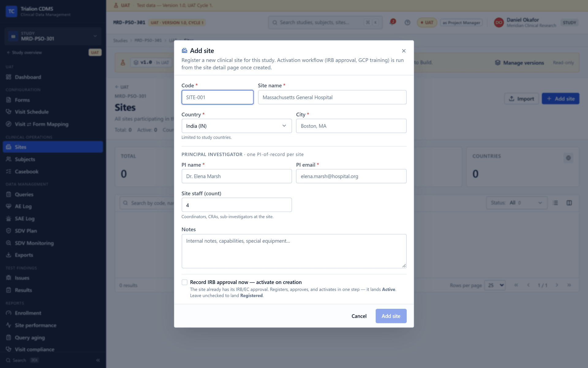The image size is (588, 368).
Task: Click the UAT environment badge in header
Action: pyautogui.click(x=427, y=22)
